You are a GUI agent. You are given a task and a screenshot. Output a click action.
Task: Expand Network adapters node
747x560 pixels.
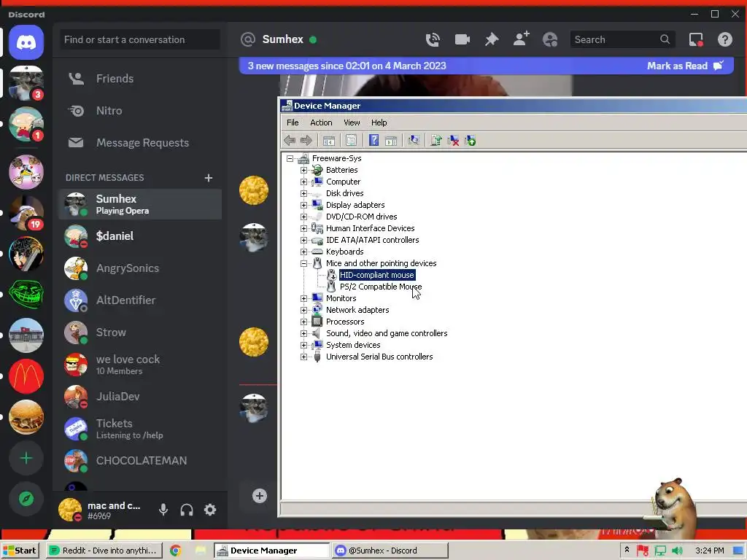pos(303,310)
